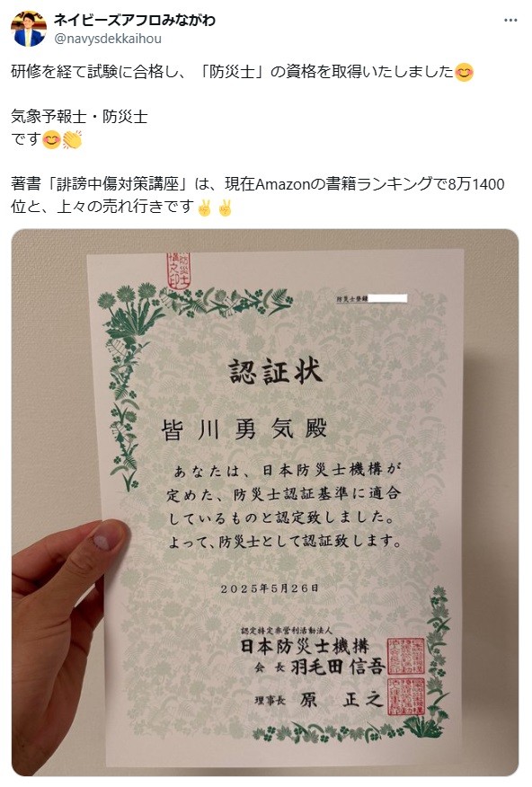Visit the @navysdekkaihou handle link
532x787 pixels.
coord(108,39)
